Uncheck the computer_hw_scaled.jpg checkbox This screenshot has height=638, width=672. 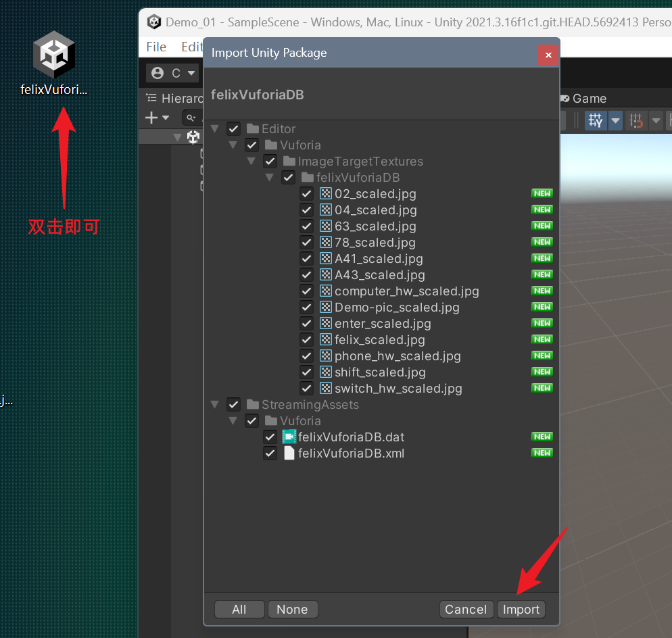pyautogui.click(x=306, y=291)
